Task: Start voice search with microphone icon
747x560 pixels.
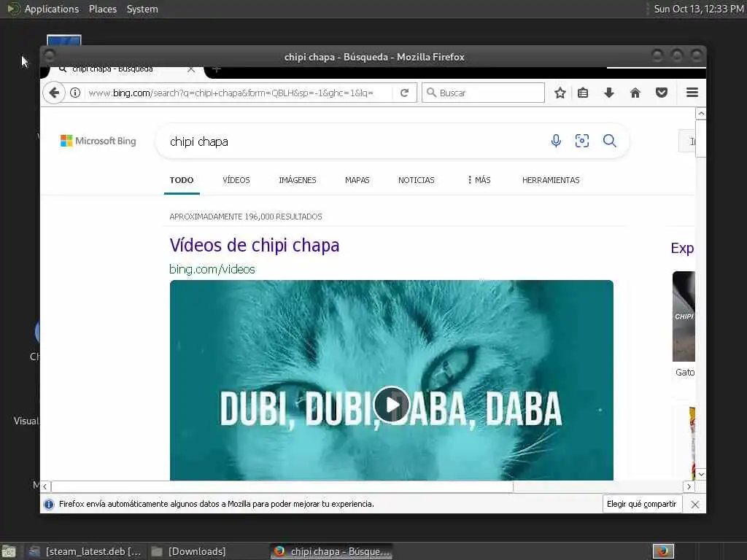Action: coord(555,141)
